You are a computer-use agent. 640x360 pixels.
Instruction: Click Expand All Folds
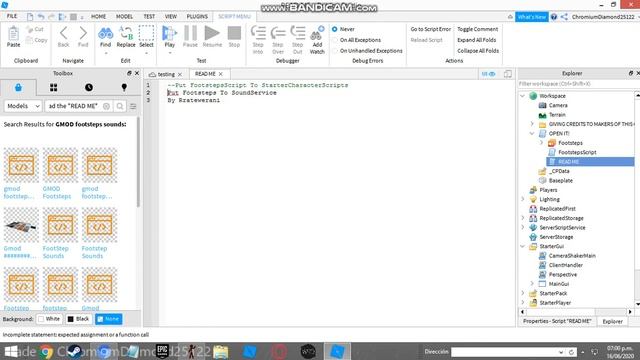[x=476, y=40]
